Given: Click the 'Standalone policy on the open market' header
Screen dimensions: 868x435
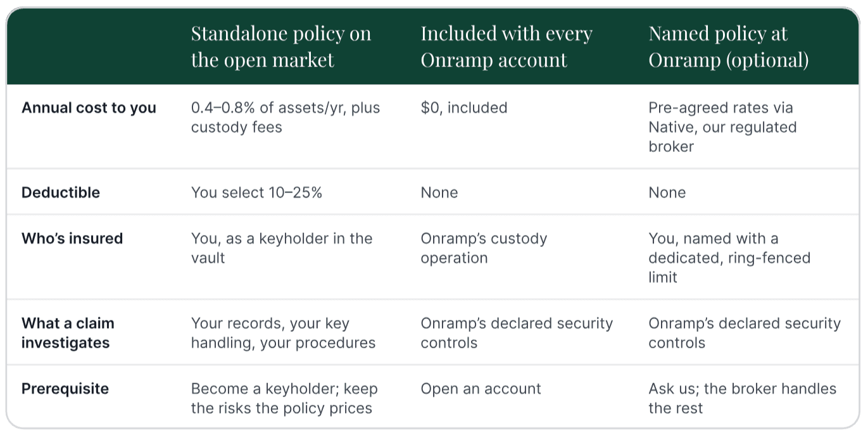Looking at the screenshot, I should pyautogui.click(x=281, y=46).
